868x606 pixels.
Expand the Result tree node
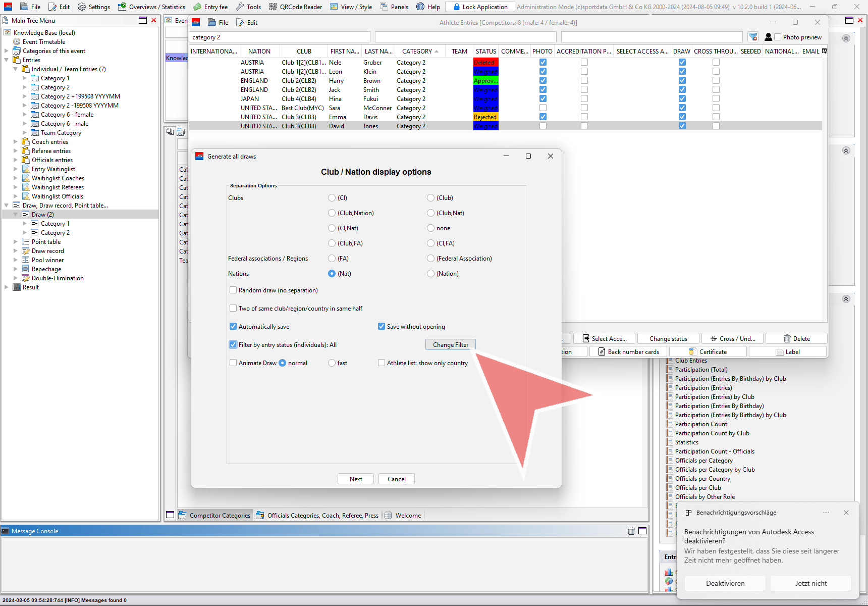[7, 287]
